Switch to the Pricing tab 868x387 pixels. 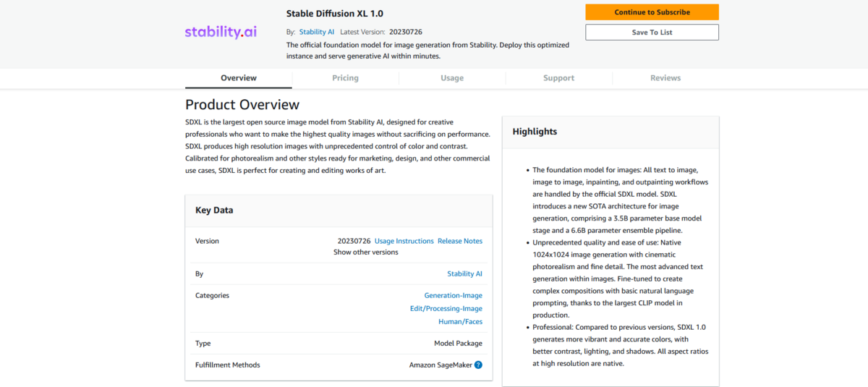point(345,78)
